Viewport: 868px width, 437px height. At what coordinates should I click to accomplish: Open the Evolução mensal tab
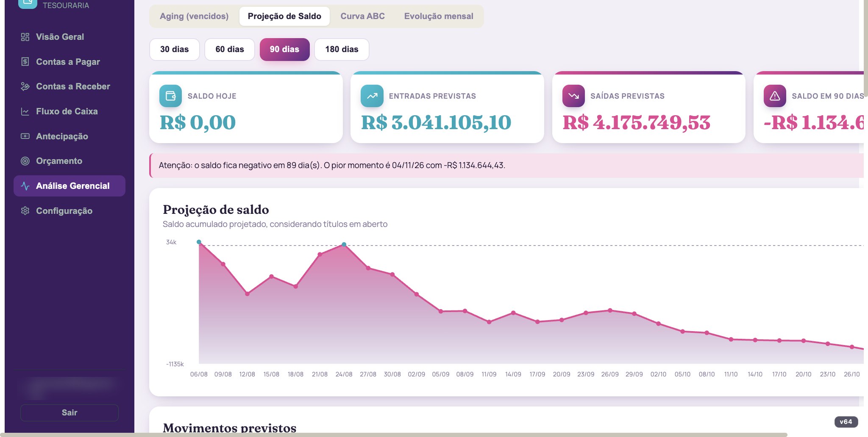[439, 16]
